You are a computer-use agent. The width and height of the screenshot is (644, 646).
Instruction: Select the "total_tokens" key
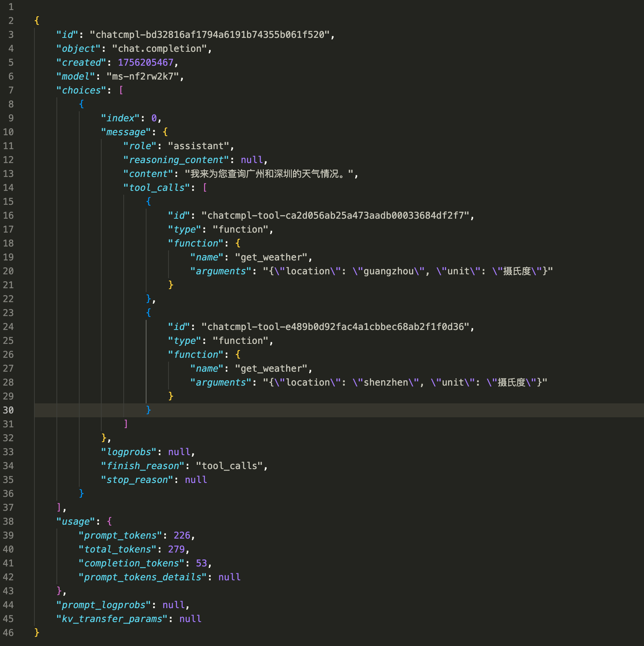click(118, 549)
